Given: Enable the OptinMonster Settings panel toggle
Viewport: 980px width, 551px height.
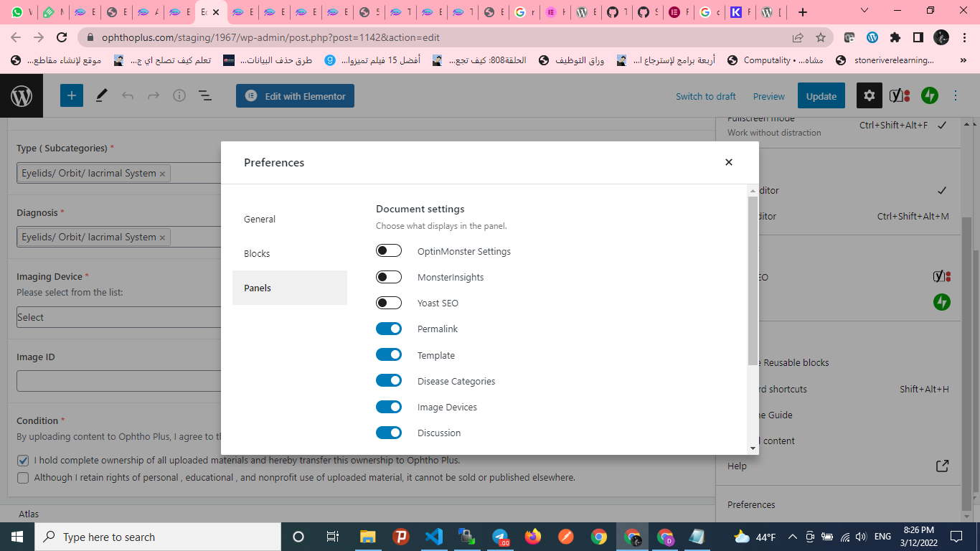Looking at the screenshot, I should pos(389,251).
